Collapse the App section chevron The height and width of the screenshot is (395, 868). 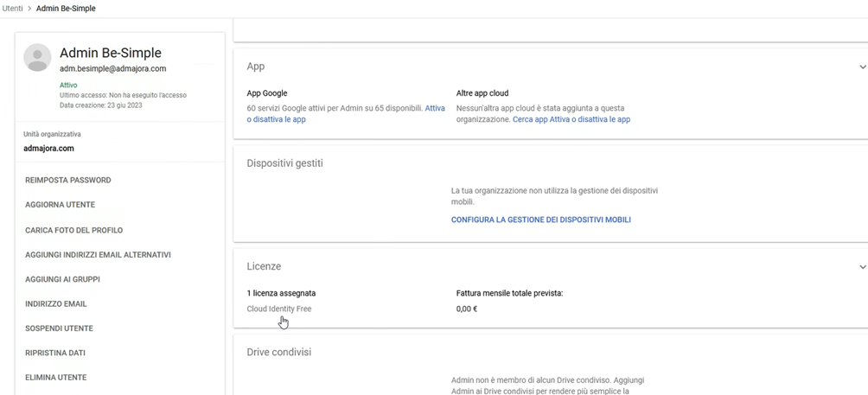863,67
